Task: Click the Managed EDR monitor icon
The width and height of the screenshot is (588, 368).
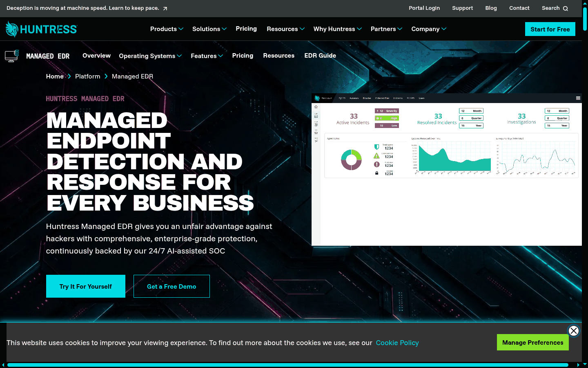Action: 12,56
